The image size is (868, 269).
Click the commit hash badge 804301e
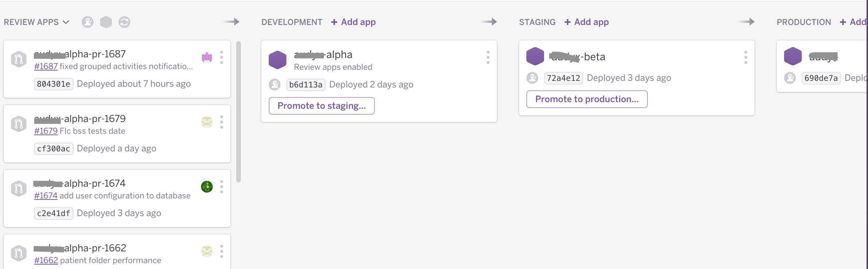click(x=53, y=84)
